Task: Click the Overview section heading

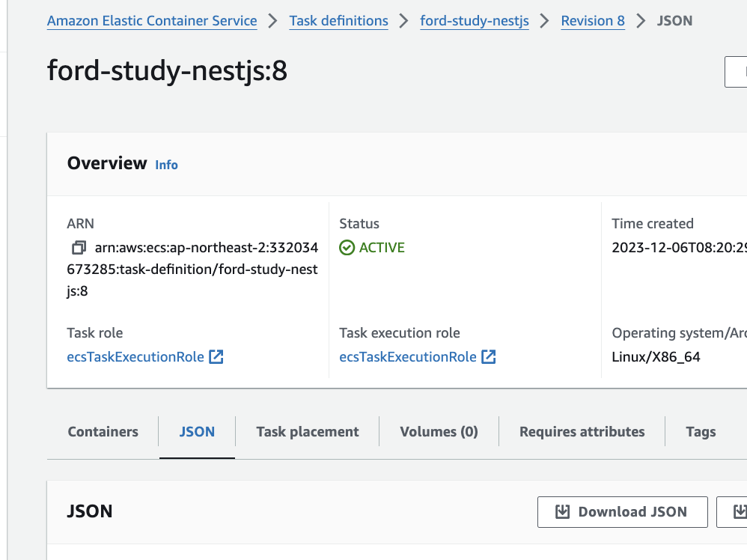Action: pyautogui.click(x=107, y=163)
